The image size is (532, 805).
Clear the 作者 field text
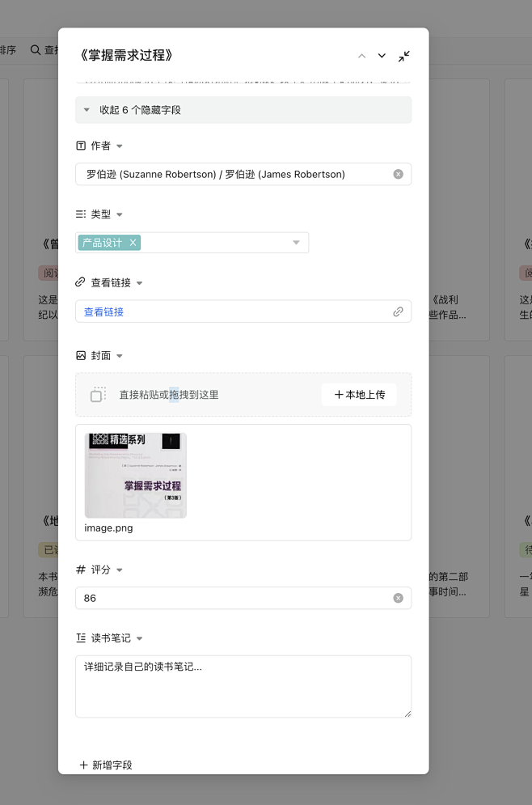(x=398, y=174)
